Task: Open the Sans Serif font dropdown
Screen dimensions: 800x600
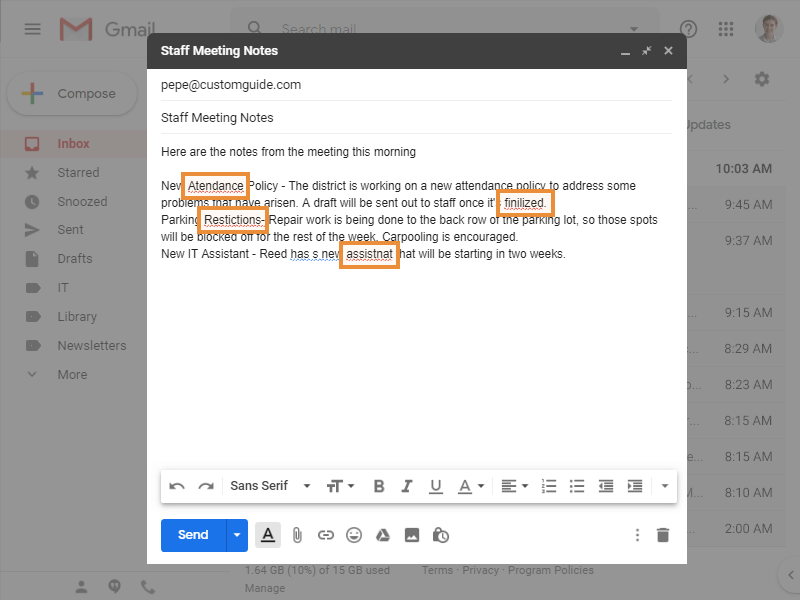Action: [270, 486]
